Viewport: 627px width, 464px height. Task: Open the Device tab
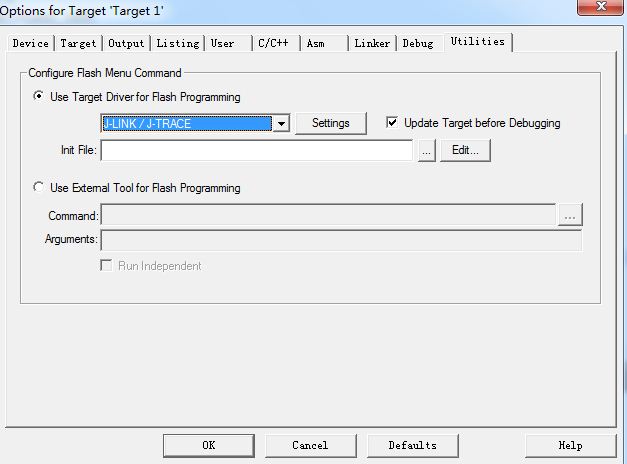[30, 43]
